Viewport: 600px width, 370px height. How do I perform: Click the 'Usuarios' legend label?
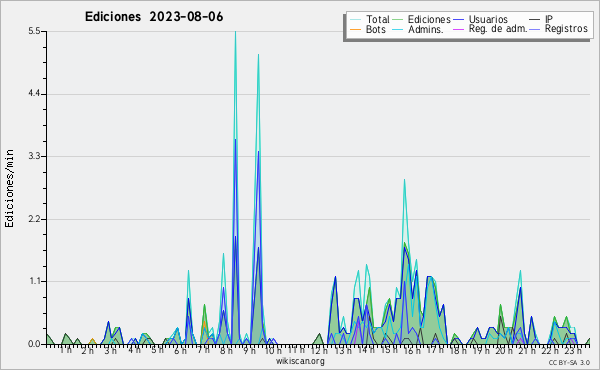[x=488, y=19]
